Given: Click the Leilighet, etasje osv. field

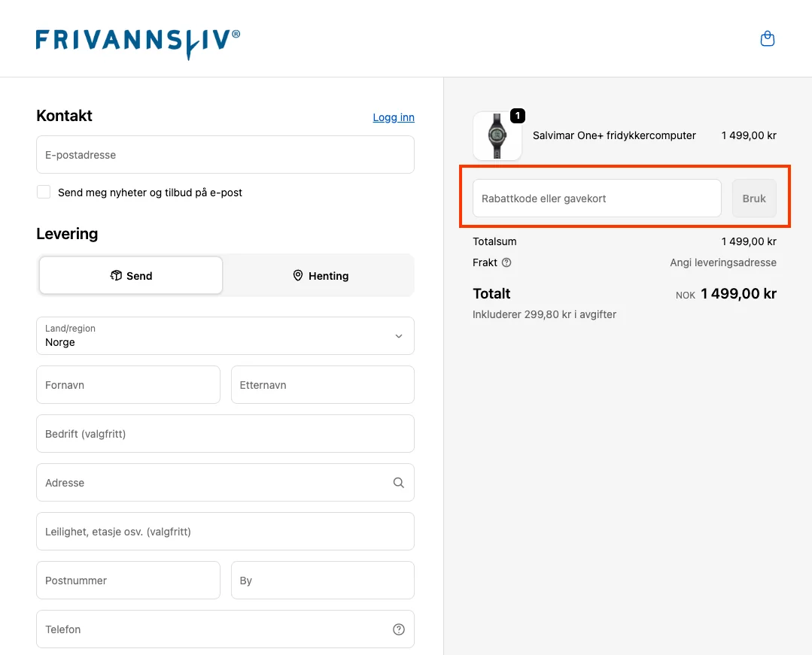Looking at the screenshot, I should click(x=225, y=532).
